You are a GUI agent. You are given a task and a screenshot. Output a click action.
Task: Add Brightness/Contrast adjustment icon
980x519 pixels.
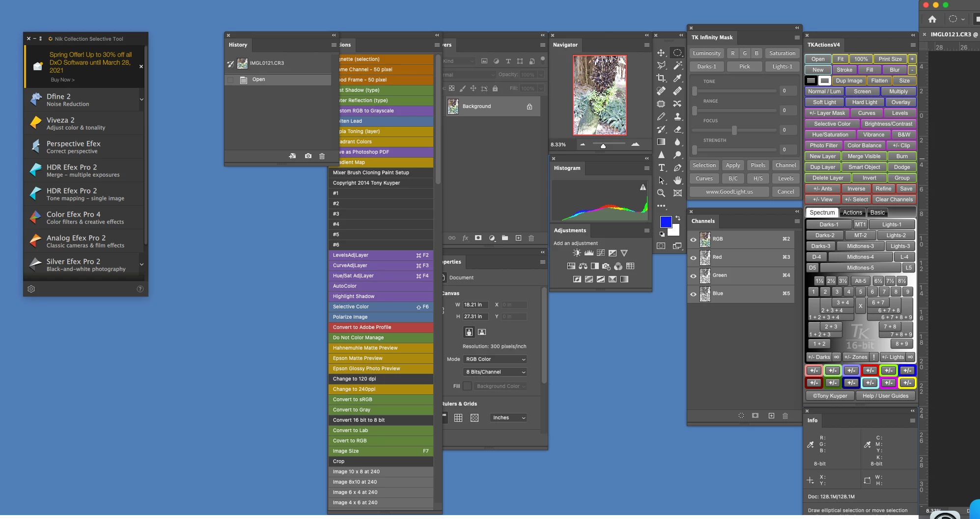(x=576, y=253)
